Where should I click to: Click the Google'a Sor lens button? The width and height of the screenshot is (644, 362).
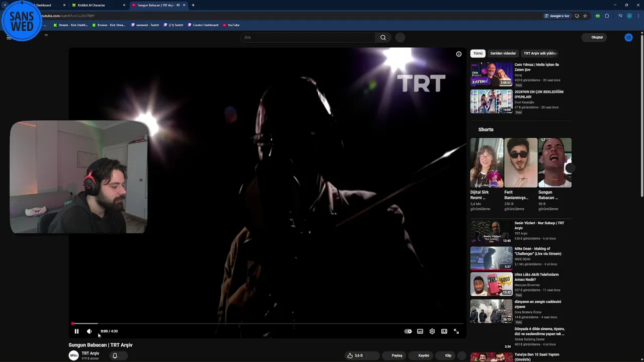(557, 16)
